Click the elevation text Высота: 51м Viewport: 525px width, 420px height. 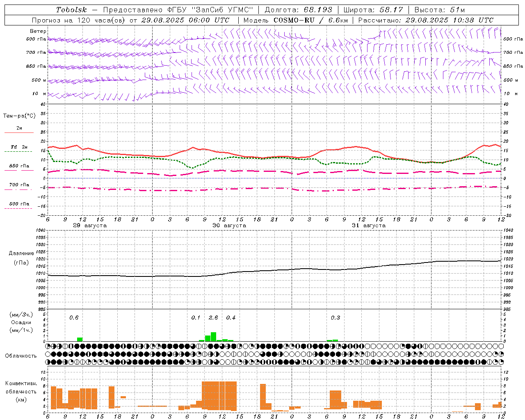pyautogui.click(x=440, y=10)
